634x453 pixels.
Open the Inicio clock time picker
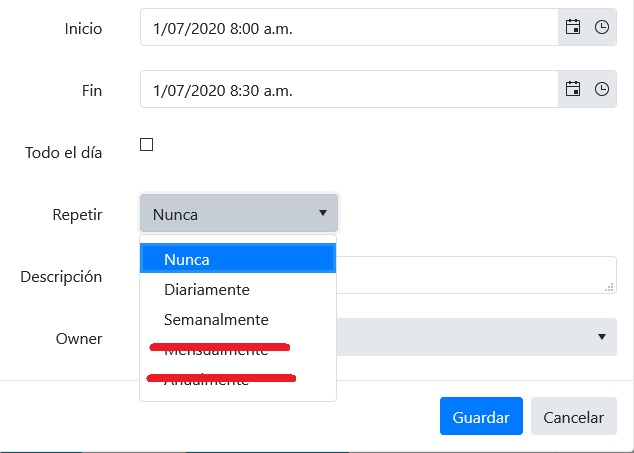tap(602, 28)
